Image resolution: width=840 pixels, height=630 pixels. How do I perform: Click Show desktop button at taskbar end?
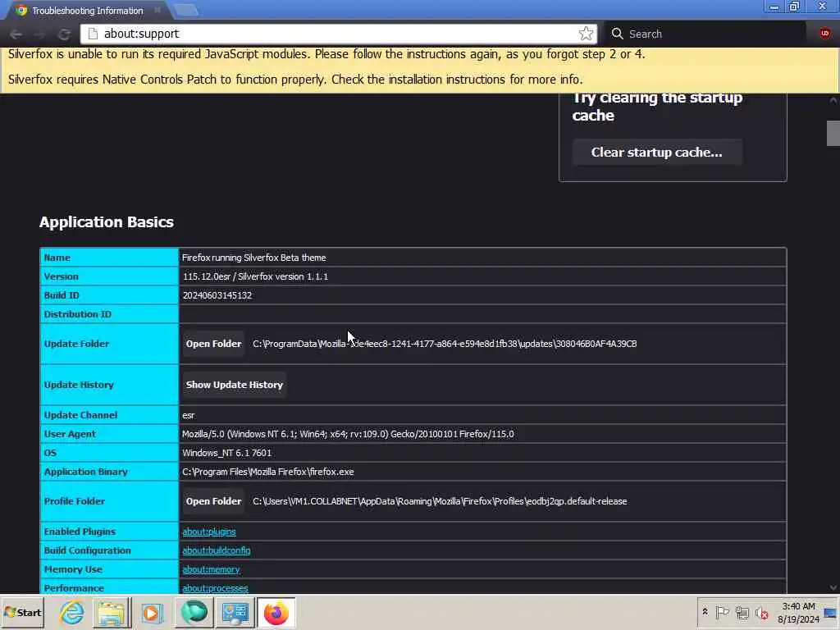pyautogui.click(x=831, y=612)
